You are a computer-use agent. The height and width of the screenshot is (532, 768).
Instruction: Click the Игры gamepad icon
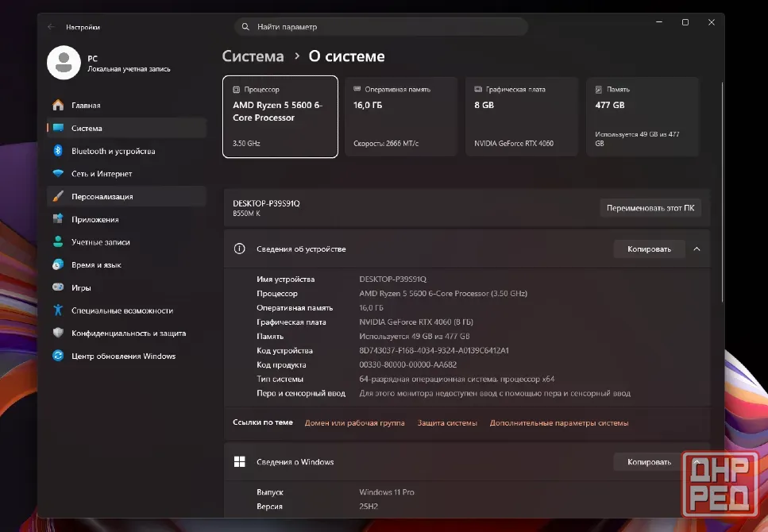(x=58, y=287)
